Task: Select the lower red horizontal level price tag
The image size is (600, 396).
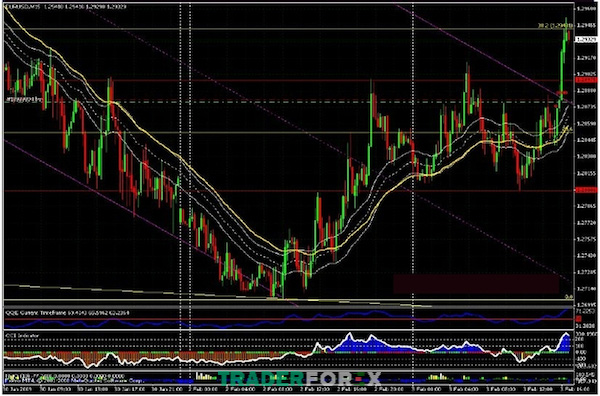Action: click(x=585, y=190)
